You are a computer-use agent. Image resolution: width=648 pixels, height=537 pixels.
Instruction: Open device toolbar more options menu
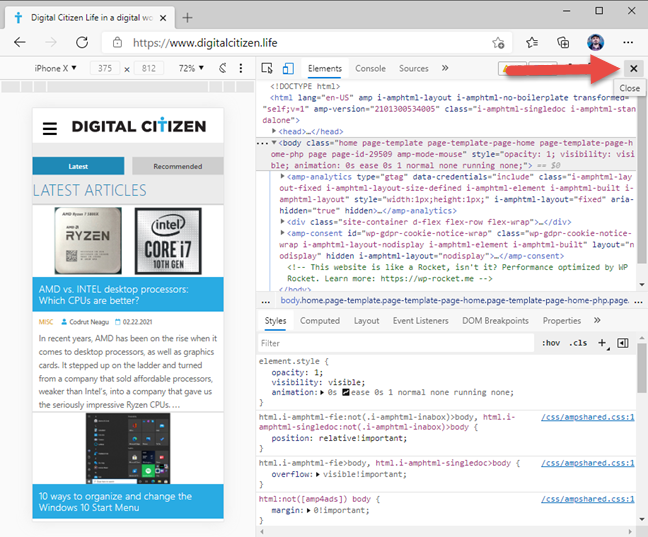[x=241, y=68]
